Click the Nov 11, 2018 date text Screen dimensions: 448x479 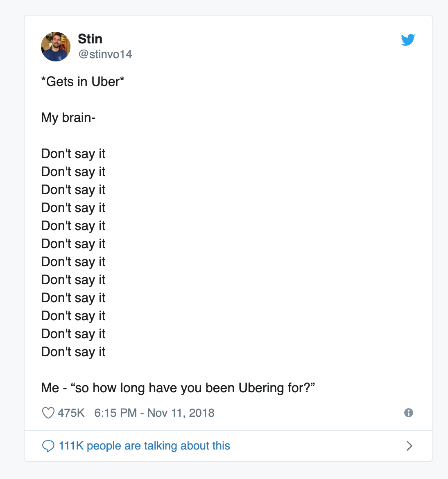click(181, 413)
